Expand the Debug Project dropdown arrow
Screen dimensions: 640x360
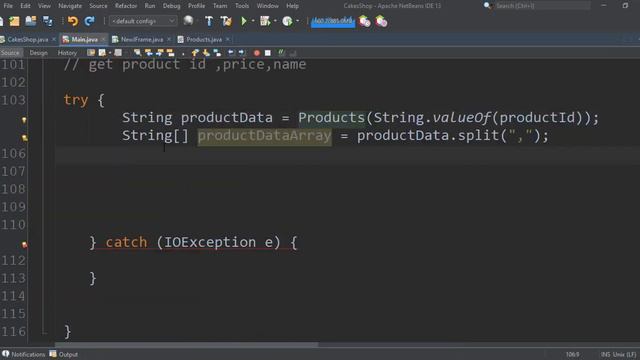pyautogui.click(x=276, y=21)
